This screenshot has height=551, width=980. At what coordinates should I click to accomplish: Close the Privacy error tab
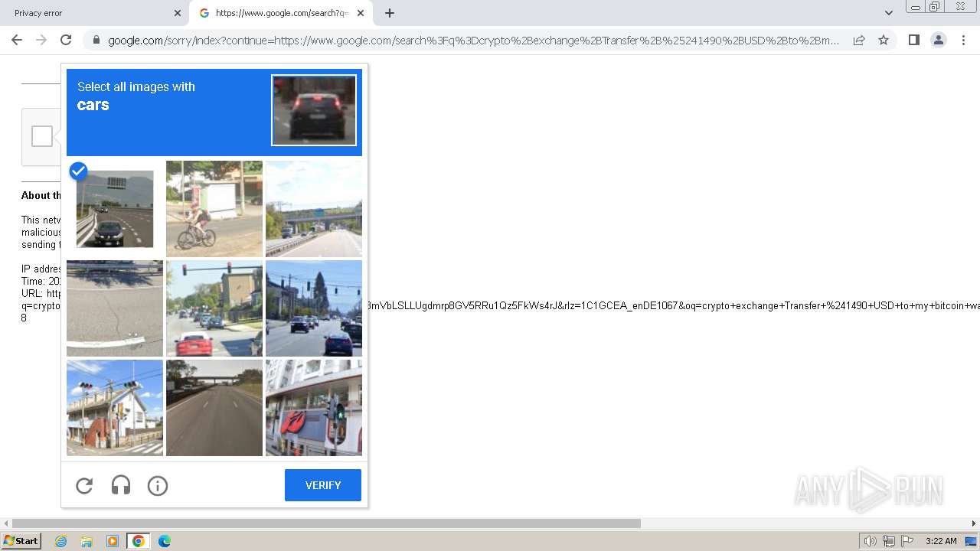click(x=178, y=13)
